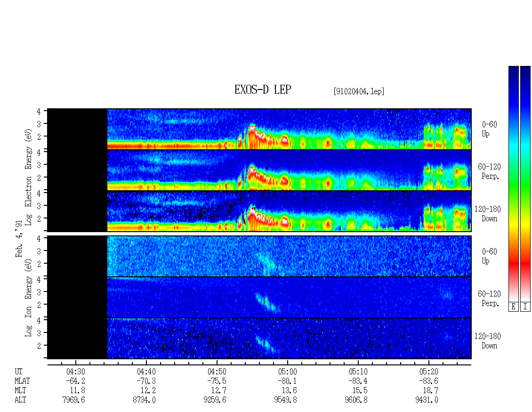Click the MLT value 11.8

[x=78, y=391]
